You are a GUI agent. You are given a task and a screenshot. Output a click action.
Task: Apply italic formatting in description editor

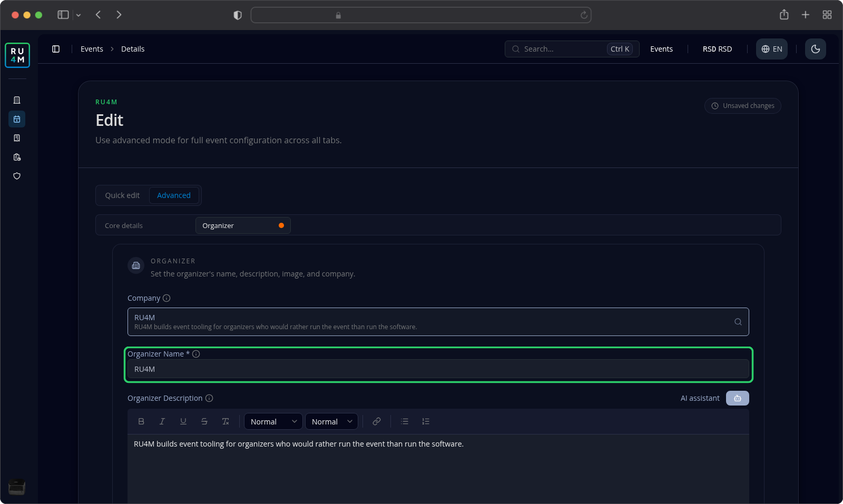pos(162,421)
